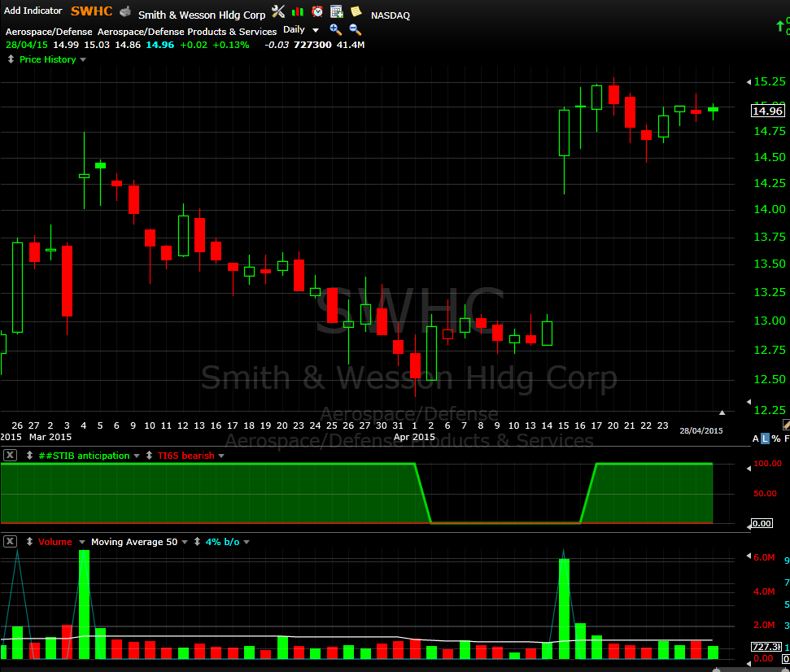Viewport: 790px width, 672px height.
Task: Click the tallest volume bar on April 15
Action: click(x=564, y=609)
